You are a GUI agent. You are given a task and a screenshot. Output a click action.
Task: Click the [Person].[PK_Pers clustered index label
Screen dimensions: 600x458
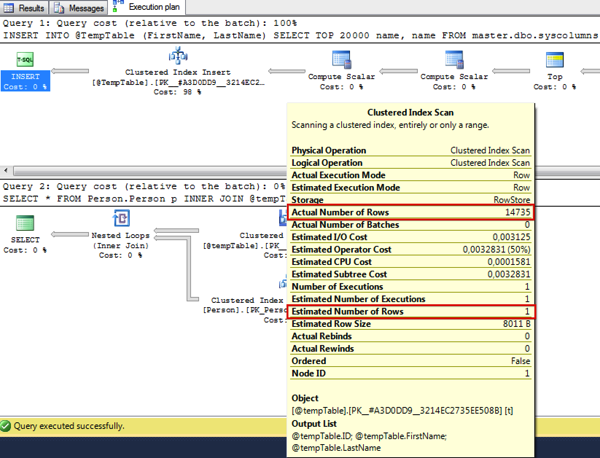coord(244,310)
